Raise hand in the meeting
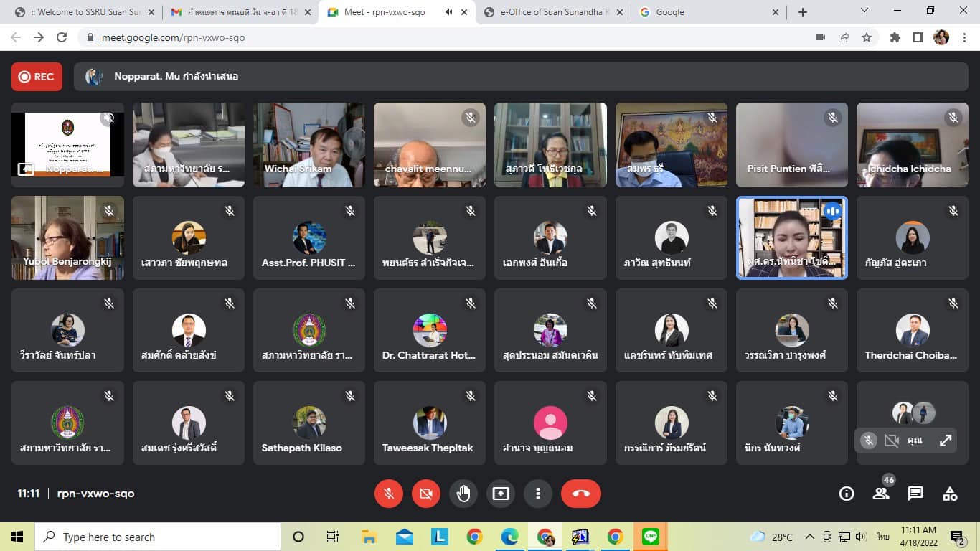 click(463, 494)
